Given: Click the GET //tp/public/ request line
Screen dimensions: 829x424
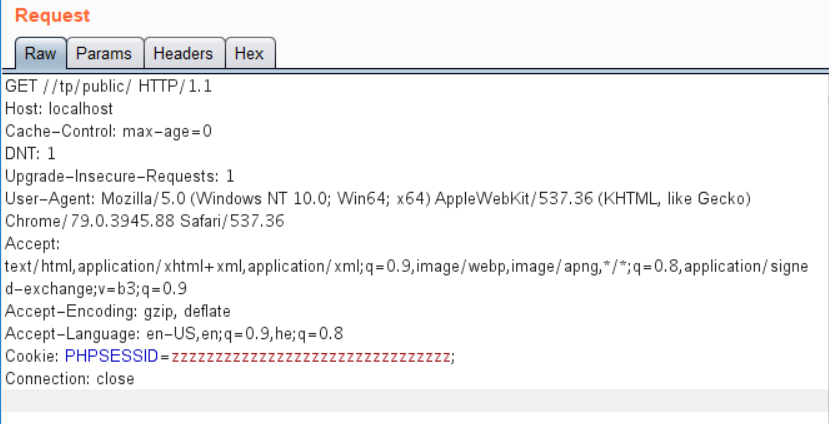Looking at the screenshot, I should point(108,86).
